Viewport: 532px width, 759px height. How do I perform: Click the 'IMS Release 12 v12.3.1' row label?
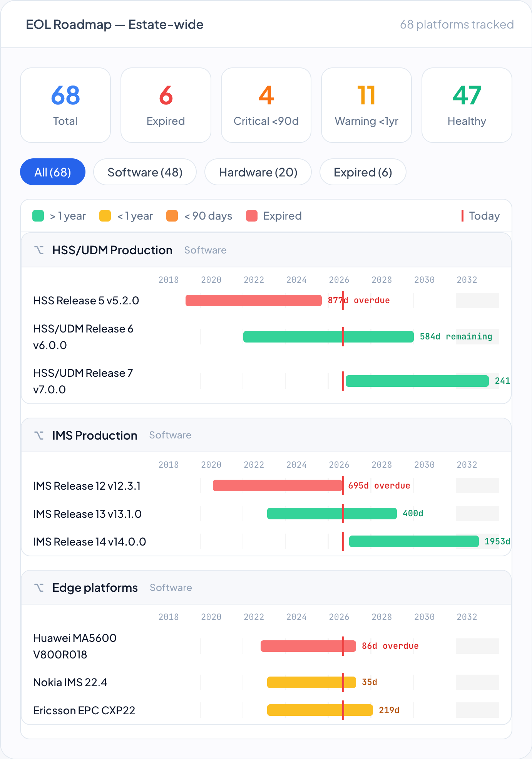click(x=87, y=486)
